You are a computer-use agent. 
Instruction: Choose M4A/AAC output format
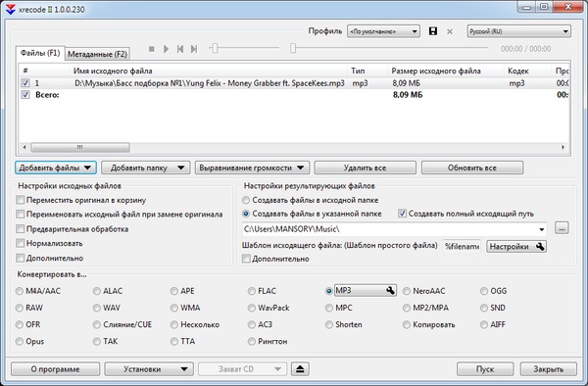pyautogui.click(x=20, y=291)
